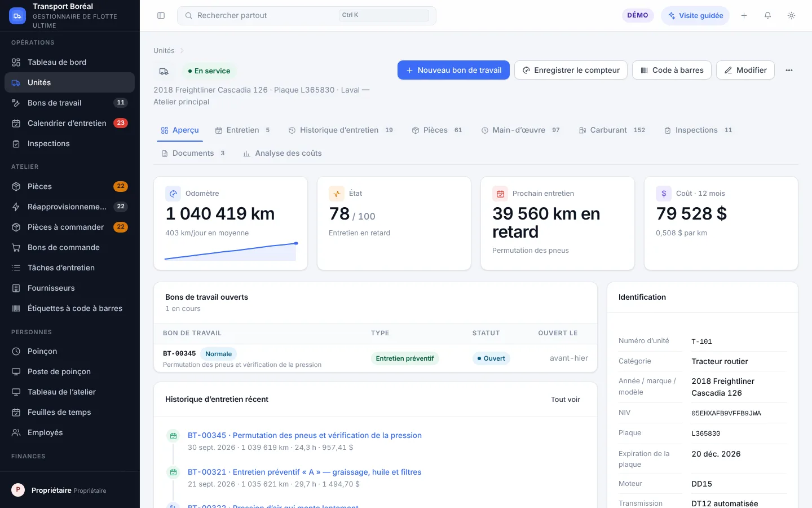The width and height of the screenshot is (812, 508).
Task: Focus the Rechercher partout search field
Action: pyautogui.click(x=307, y=16)
